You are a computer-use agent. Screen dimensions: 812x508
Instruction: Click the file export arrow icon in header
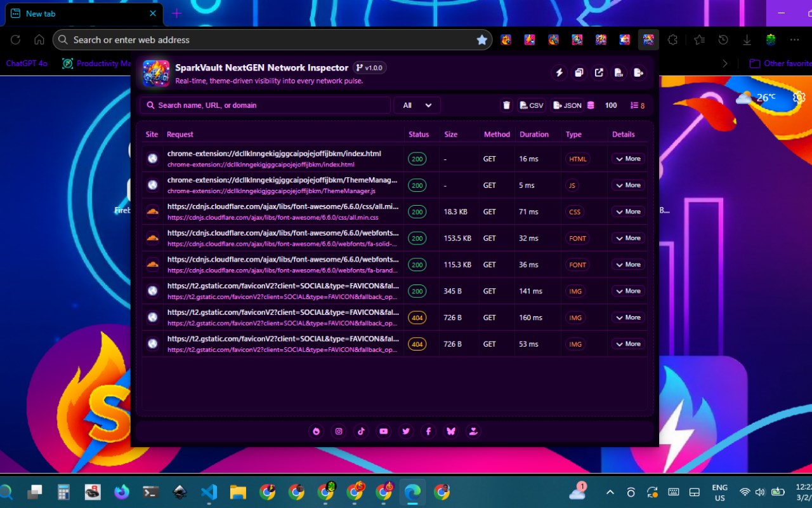(x=638, y=73)
